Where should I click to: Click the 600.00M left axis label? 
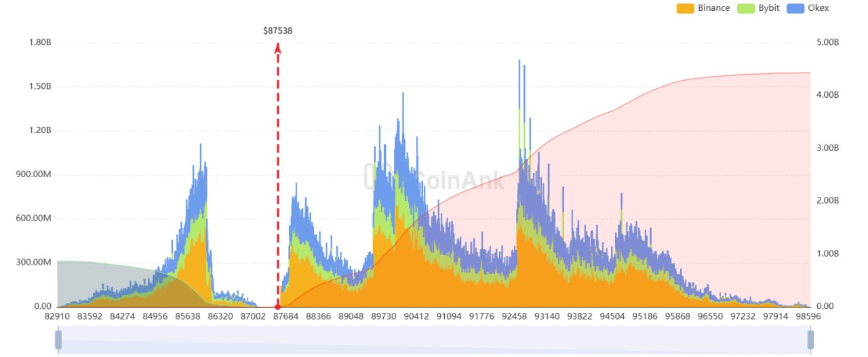coord(35,219)
